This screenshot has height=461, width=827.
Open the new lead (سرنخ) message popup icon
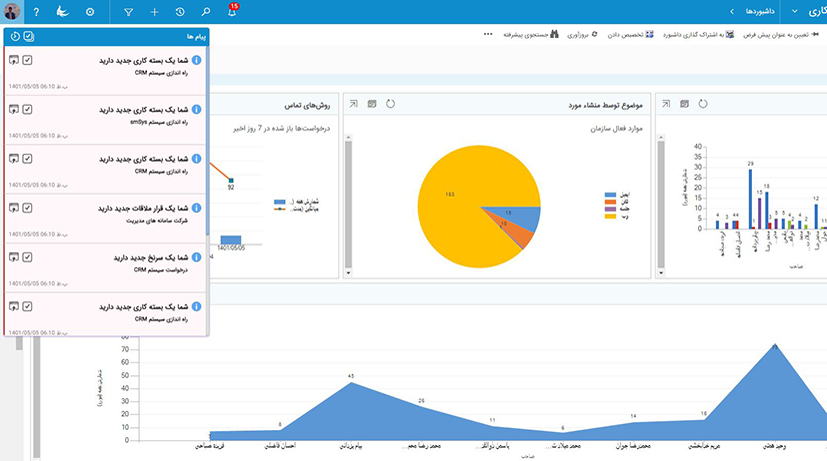14,257
